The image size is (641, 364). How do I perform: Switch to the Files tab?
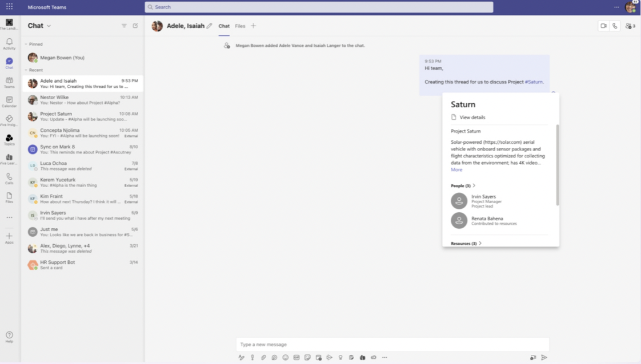pyautogui.click(x=240, y=26)
